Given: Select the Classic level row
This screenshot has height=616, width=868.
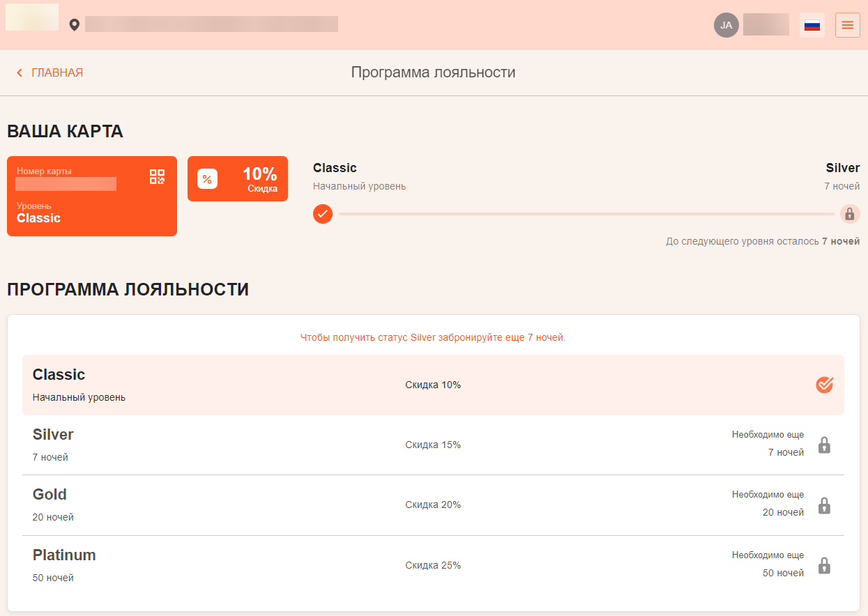Looking at the screenshot, I should pos(433,385).
